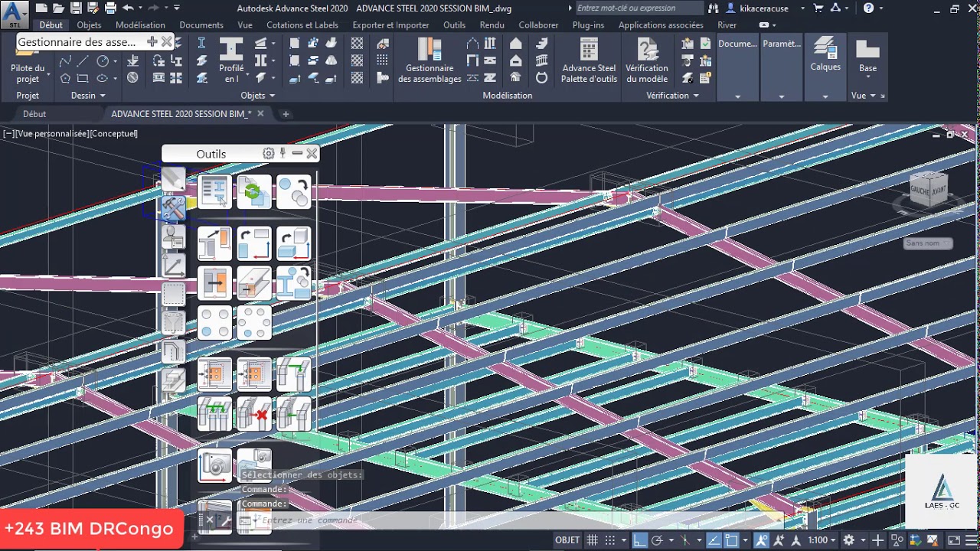Toggle polar tracking in the status bar
The height and width of the screenshot is (551, 980).
(657, 540)
